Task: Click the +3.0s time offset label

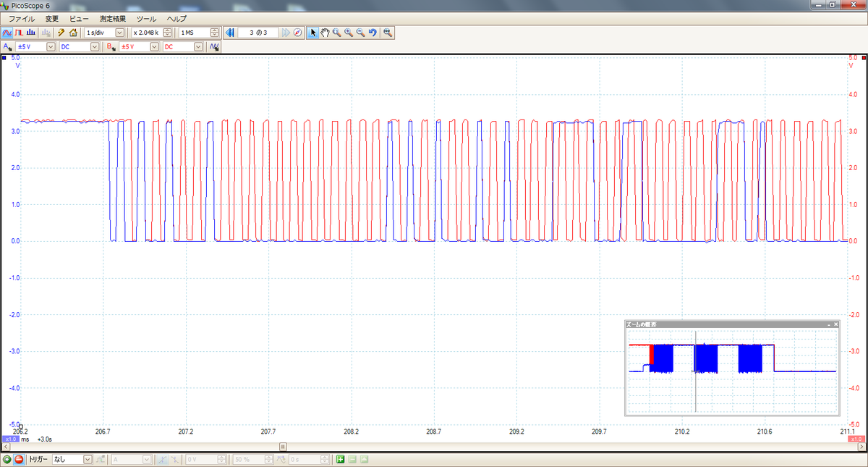Action: point(44,439)
